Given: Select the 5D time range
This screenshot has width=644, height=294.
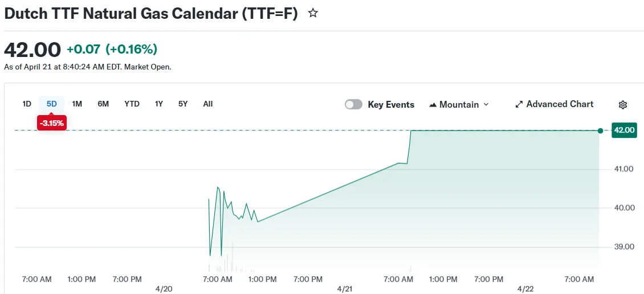Looking at the screenshot, I should 52,104.
